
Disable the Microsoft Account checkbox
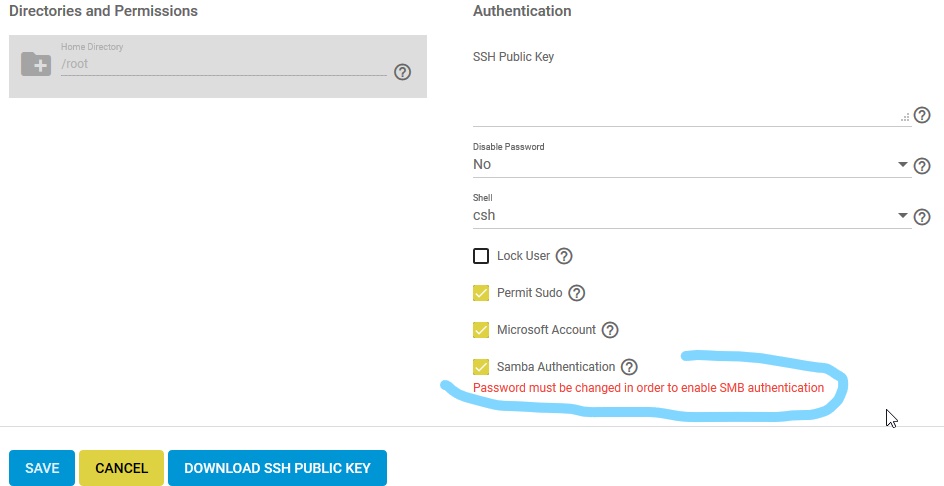pos(481,330)
